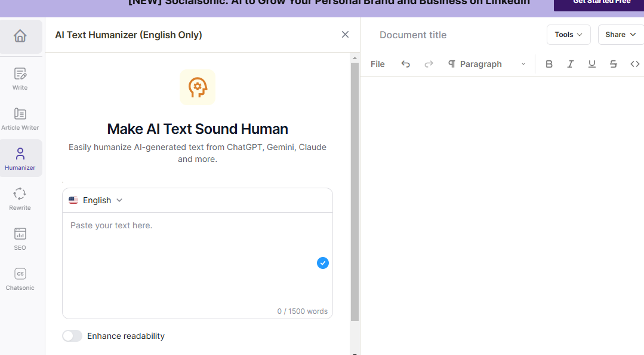Open Article Writer in sidebar
Viewport: 644px width, 355px height.
tap(20, 120)
